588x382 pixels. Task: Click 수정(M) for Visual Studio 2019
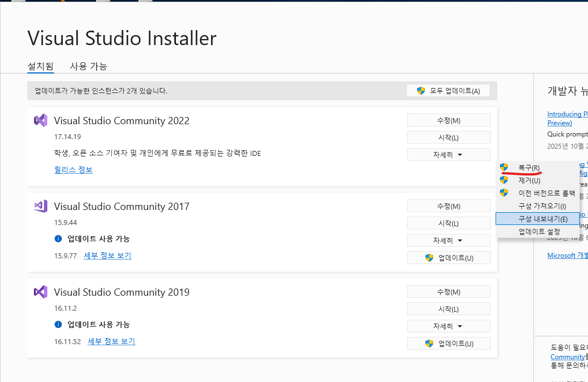click(x=448, y=292)
